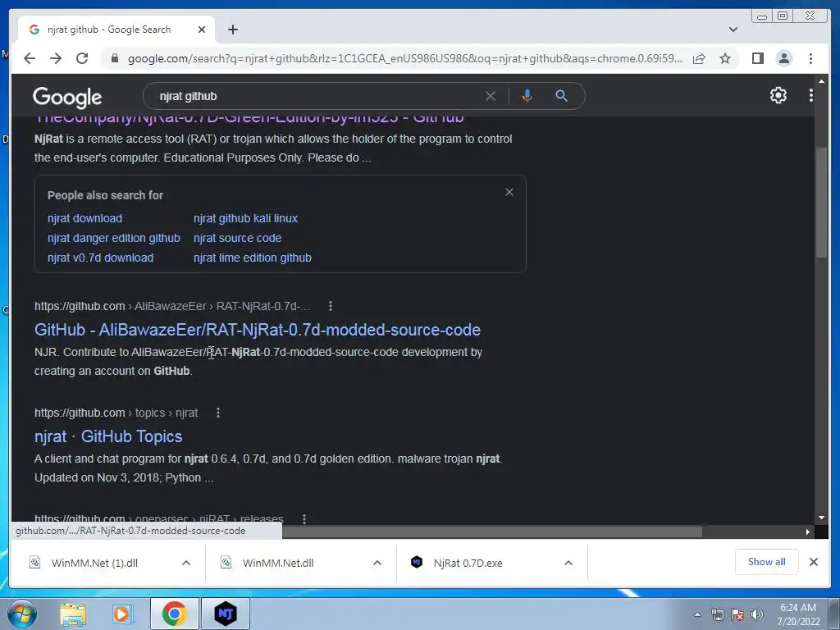The height and width of the screenshot is (630, 840).
Task: Switch to the NjRat taskbar app
Action: (225, 614)
